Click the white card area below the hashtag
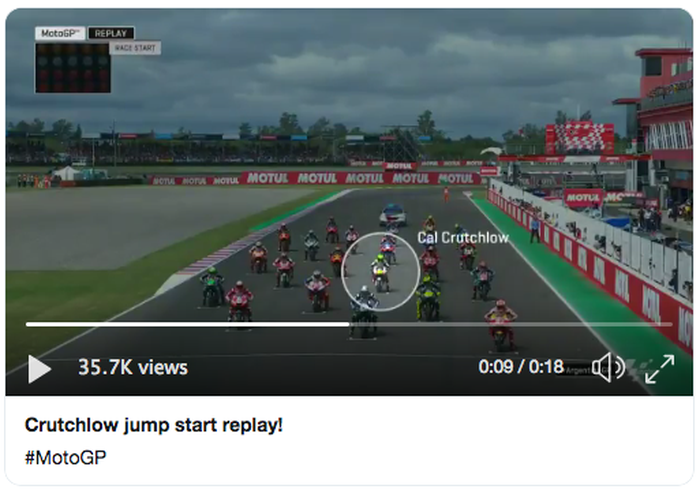 [x=349, y=477]
